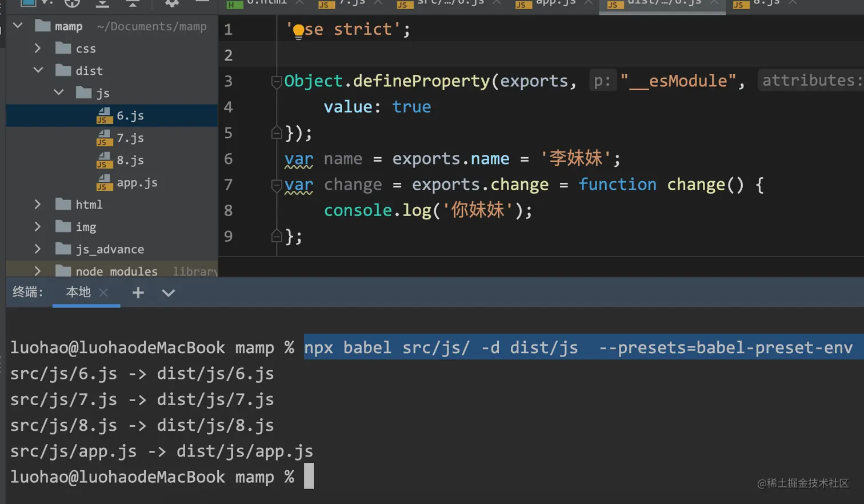Image resolution: width=864 pixels, height=504 pixels.
Task: Click the p: parameter hint
Action: pos(602,81)
